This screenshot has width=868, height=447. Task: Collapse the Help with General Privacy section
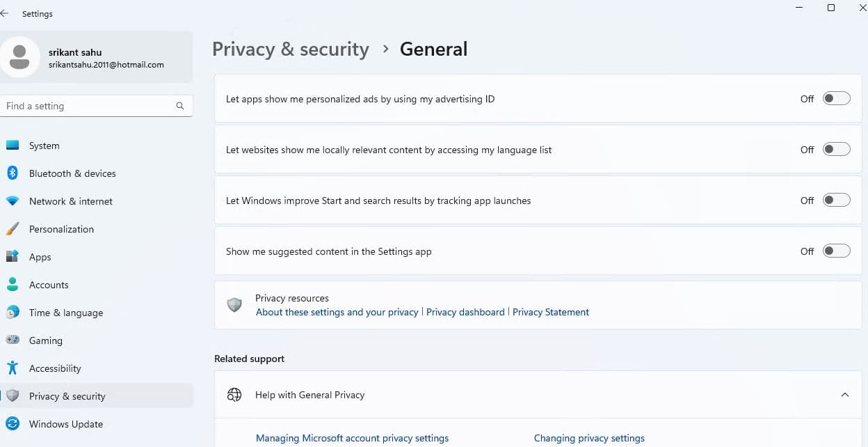(x=844, y=395)
